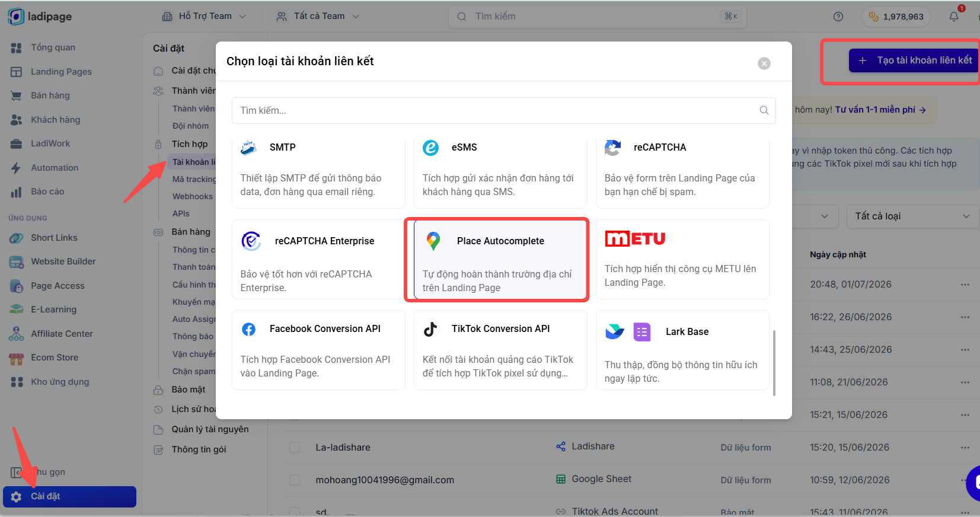Open Landing Pages in the sidebar
The height and width of the screenshot is (517, 980).
click(61, 72)
